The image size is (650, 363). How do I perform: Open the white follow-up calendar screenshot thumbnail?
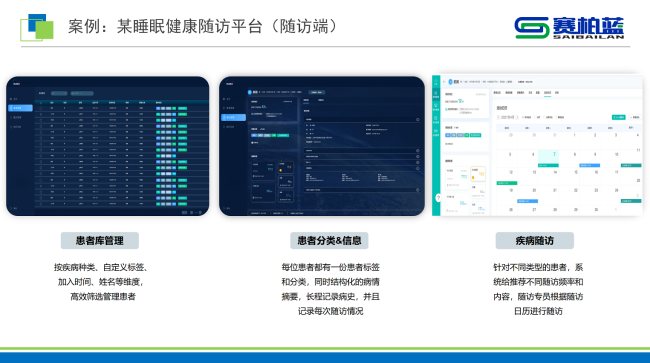pyautogui.click(x=537, y=145)
